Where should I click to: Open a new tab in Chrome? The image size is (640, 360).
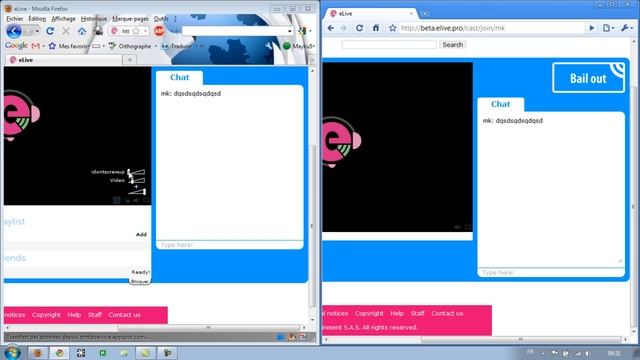coord(425,13)
